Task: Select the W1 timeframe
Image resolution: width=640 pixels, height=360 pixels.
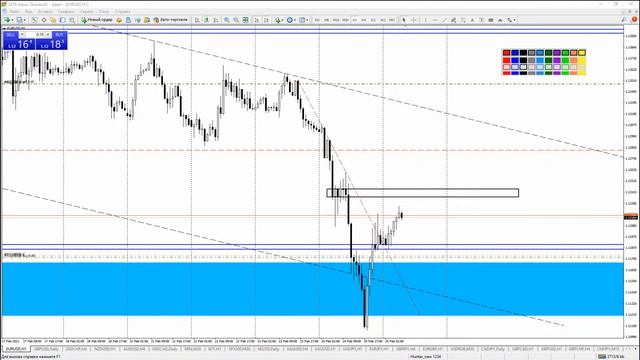Action: [382, 20]
